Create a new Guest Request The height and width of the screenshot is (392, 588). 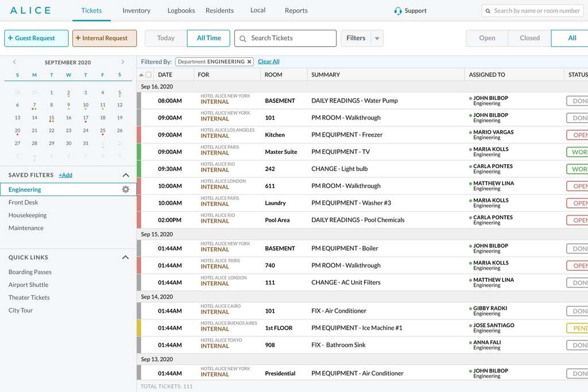tap(36, 38)
